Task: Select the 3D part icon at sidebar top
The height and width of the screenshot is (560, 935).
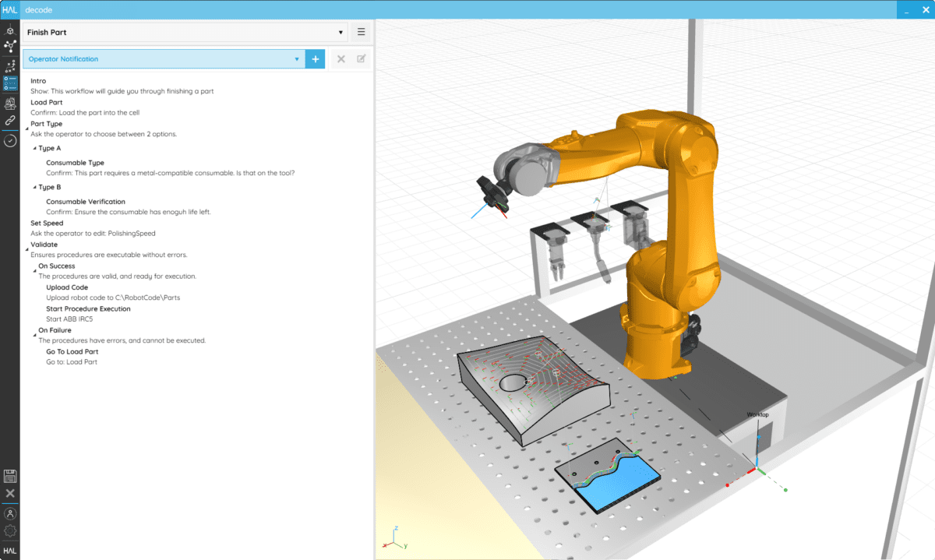Action: [x=10, y=31]
